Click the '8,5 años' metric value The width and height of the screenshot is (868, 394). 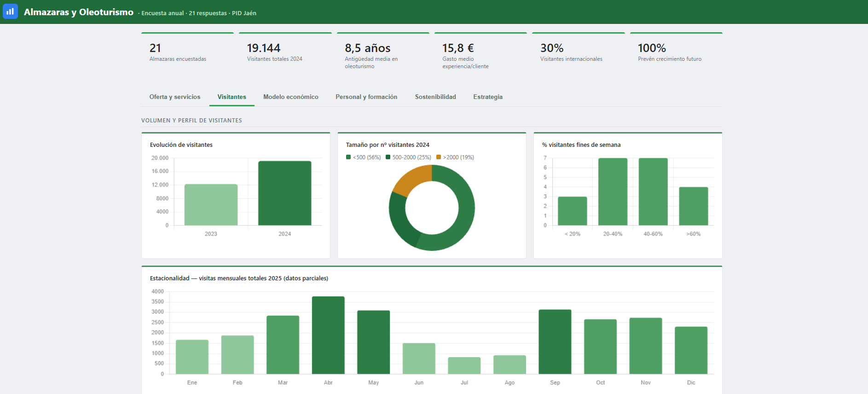[x=368, y=48]
